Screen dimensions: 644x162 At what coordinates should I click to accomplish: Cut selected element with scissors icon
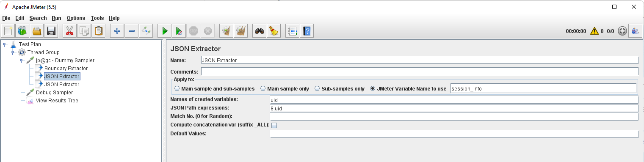tap(70, 31)
